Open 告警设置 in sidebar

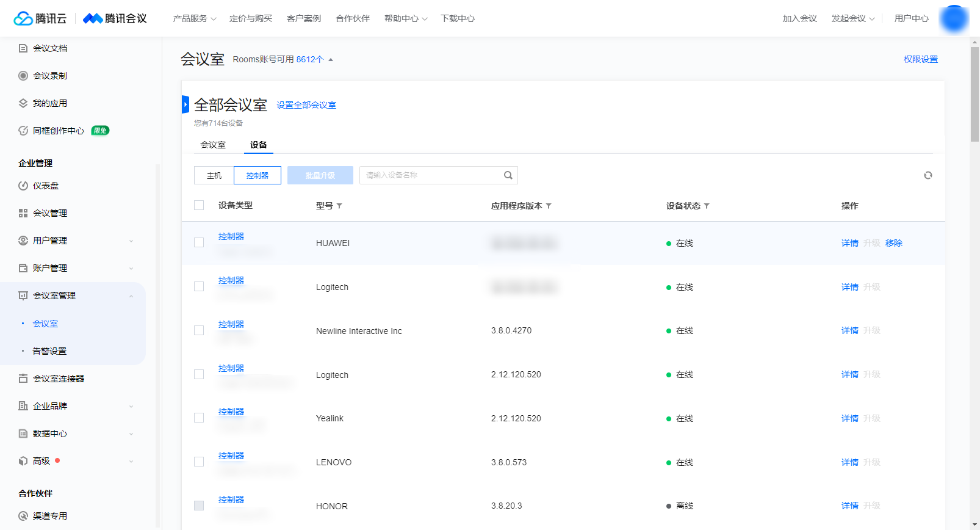[x=49, y=351]
